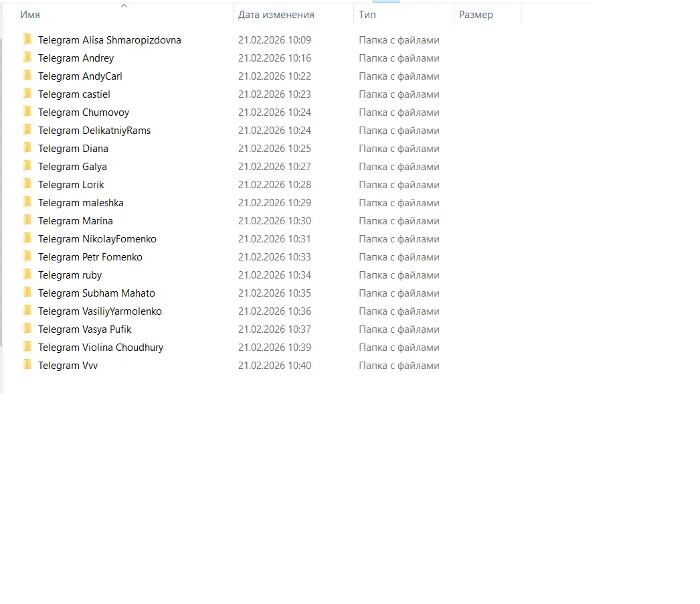
Task: Select the folder icon of Telegram Petr Fomenko
Action: click(27, 256)
